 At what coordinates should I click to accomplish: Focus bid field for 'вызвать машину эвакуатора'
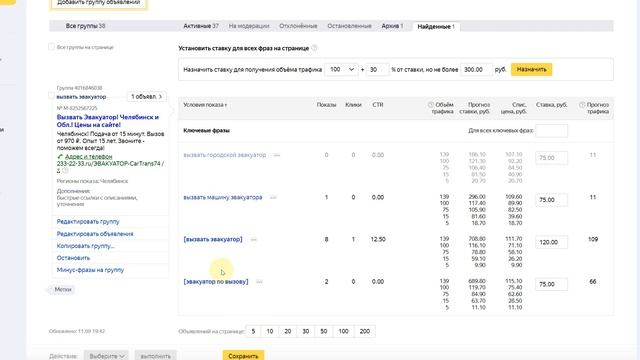point(551,200)
